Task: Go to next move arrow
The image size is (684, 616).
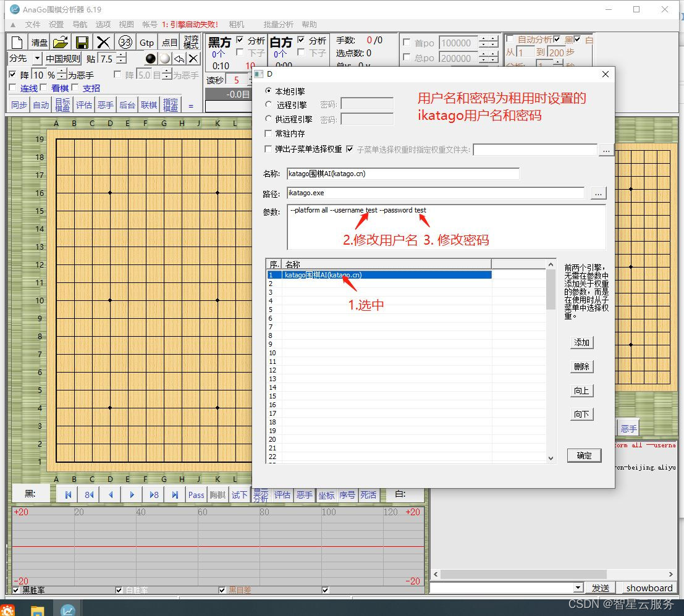Action: pyautogui.click(x=132, y=495)
